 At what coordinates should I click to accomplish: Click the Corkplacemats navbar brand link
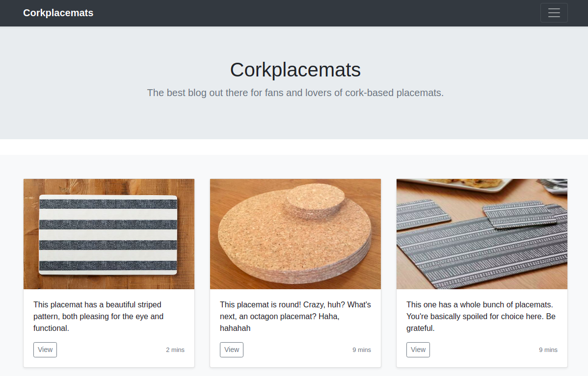point(58,13)
